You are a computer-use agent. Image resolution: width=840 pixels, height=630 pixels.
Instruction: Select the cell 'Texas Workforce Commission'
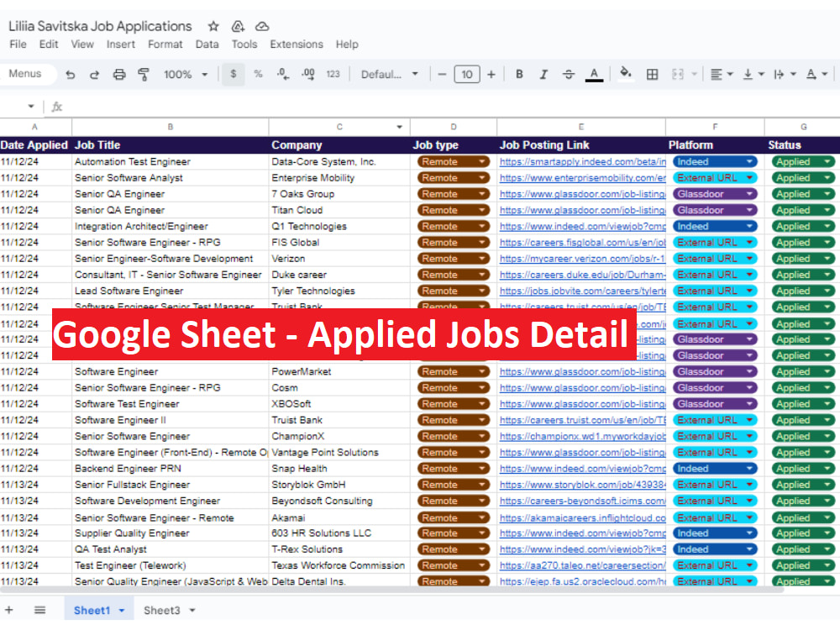[x=339, y=565]
